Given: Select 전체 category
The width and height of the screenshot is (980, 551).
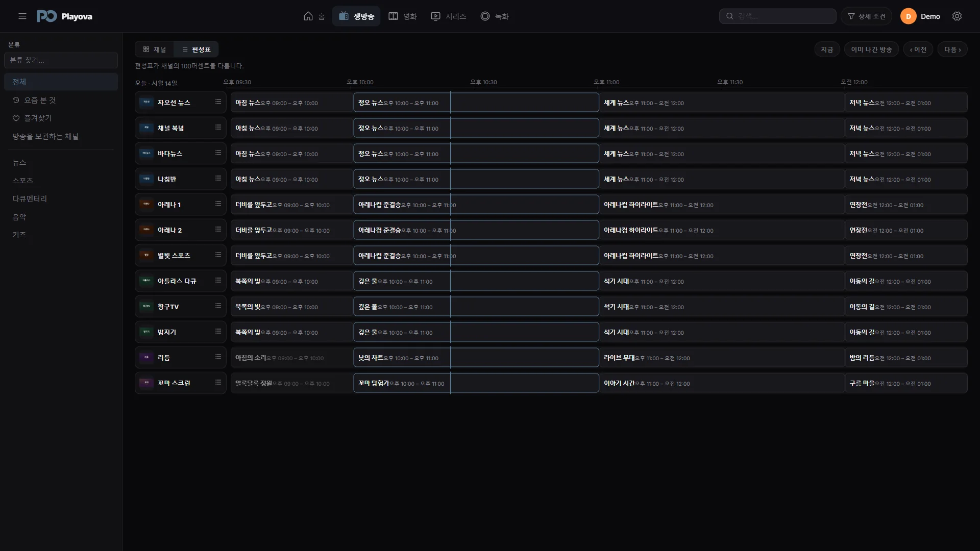Looking at the screenshot, I should click(x=61, y=82).
